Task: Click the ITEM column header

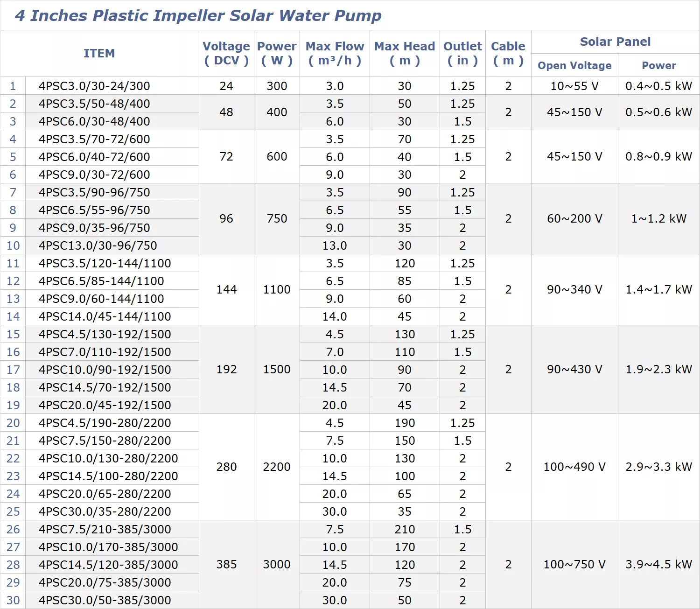Action: tap(99, 54)
